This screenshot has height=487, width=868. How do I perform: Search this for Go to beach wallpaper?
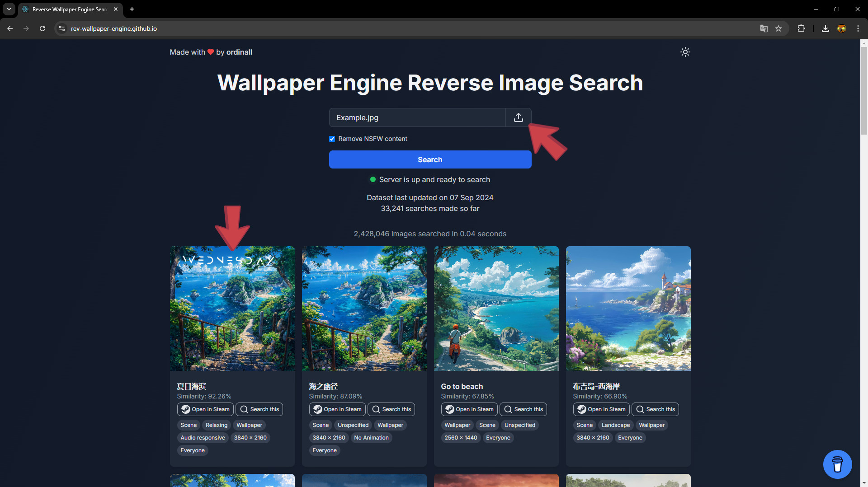[523, 409]
